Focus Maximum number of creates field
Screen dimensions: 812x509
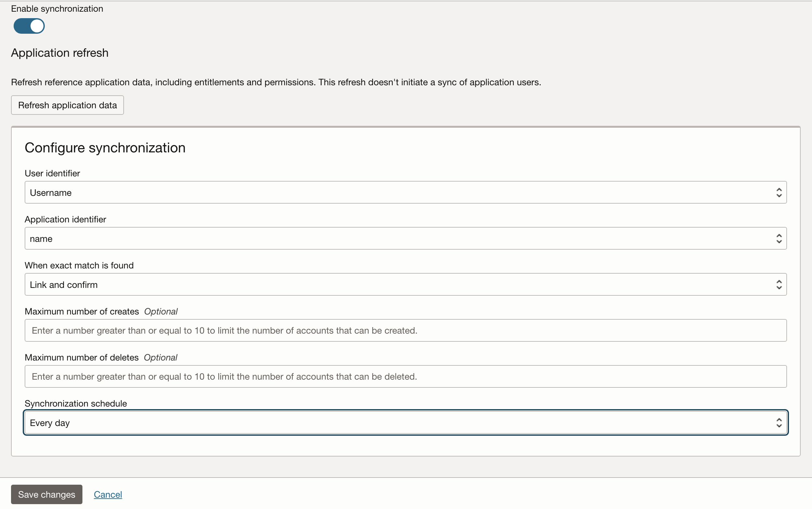tap(405, 331)
